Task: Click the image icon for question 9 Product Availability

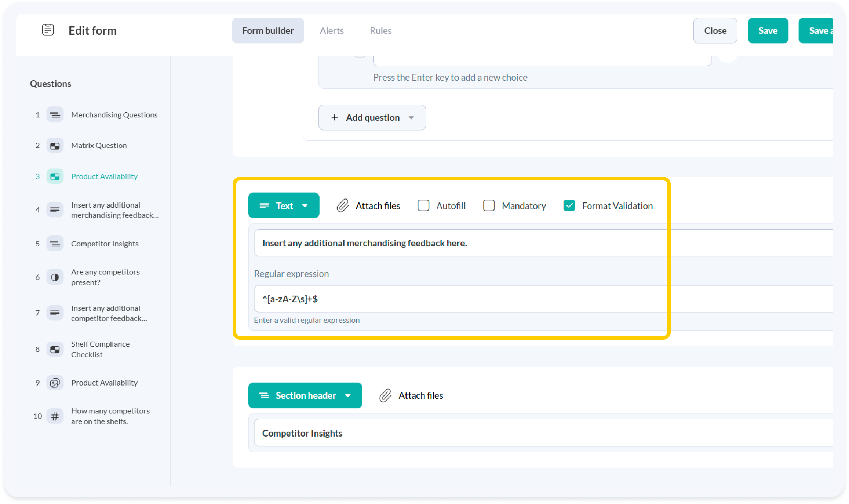Action: (x=55, y=383)
